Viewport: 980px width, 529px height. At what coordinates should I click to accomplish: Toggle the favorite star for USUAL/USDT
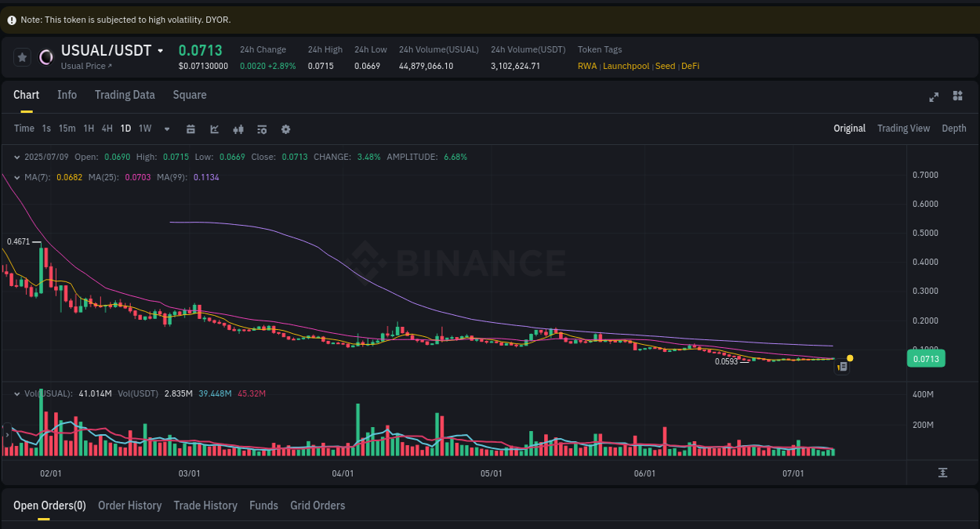tap(22, 56)
